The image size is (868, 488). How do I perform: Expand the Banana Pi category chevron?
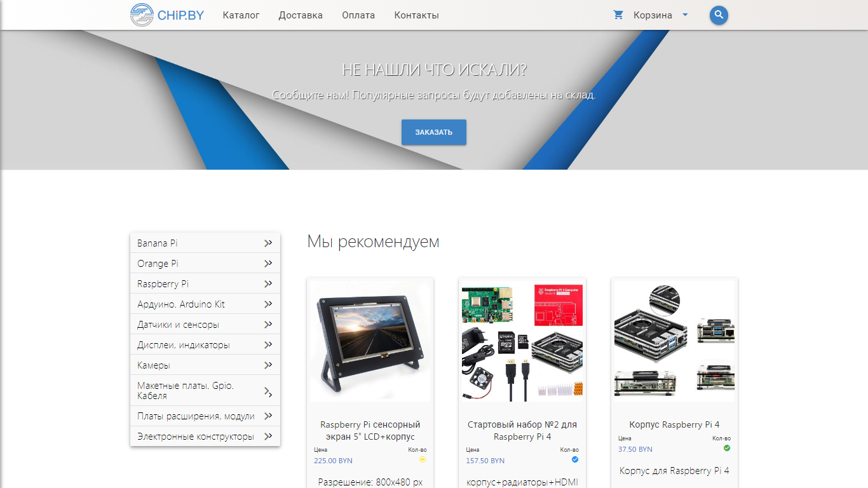[268, 243]
